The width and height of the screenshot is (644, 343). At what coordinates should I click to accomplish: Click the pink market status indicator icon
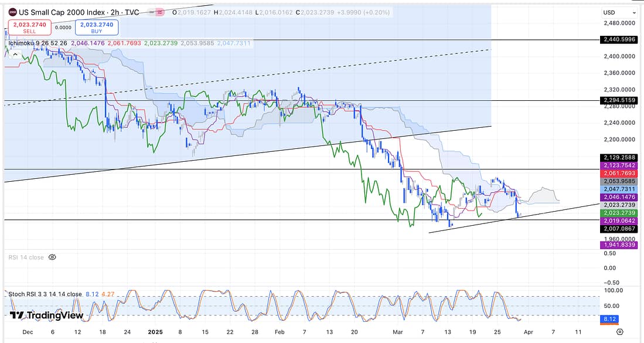pyautogui.click(x=159, y=12)
